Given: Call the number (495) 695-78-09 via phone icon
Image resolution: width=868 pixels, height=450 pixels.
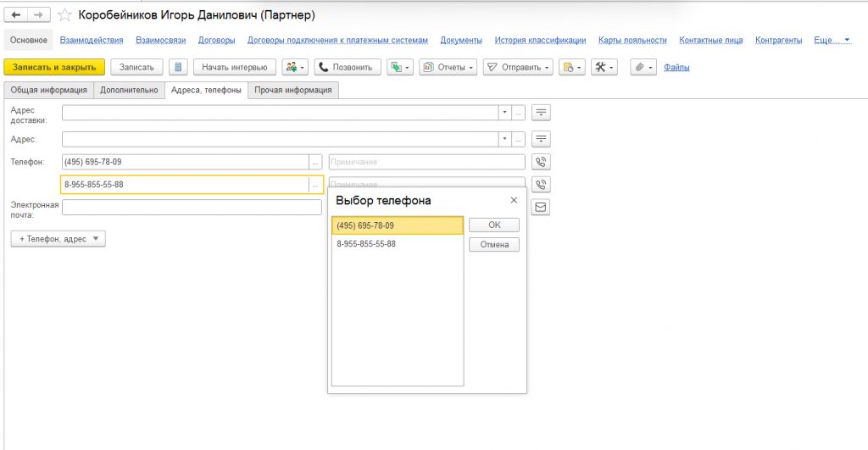Looking at the screenshot, I should (540, 162).
